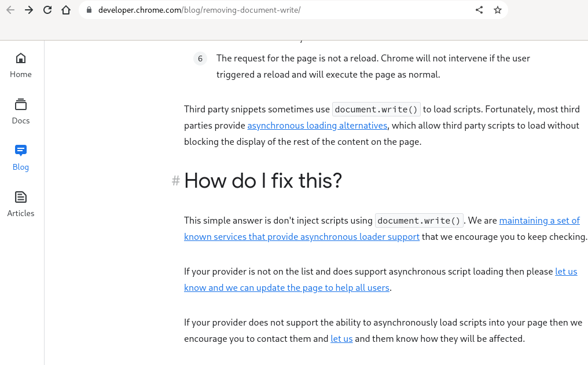Viewport: 588px width, 365px height.
Task: Click the forward navigation arrow
Action: (28, 9)
